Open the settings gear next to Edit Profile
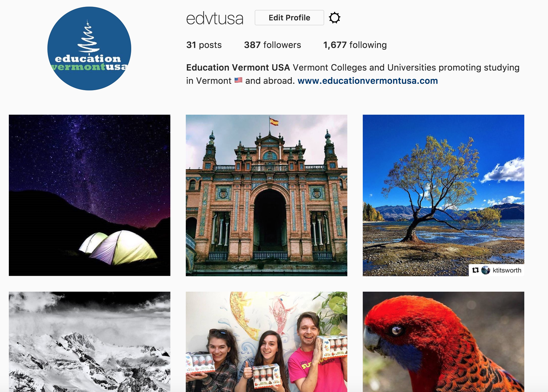This screenshot has width=548, height=392. [x=335, y=18]
